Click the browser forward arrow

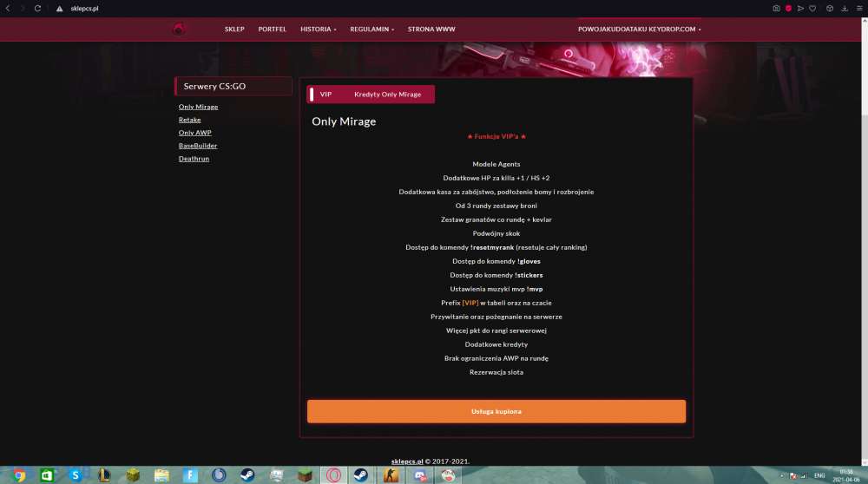click(23, 9)
